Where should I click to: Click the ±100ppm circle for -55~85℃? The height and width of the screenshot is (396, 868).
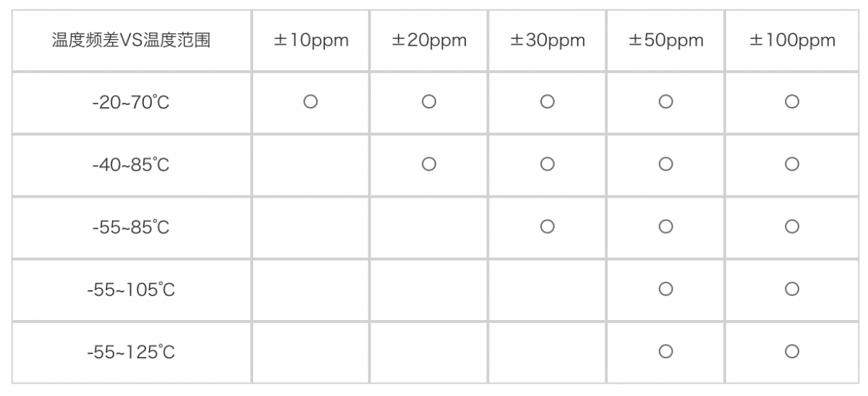[792, 227]
